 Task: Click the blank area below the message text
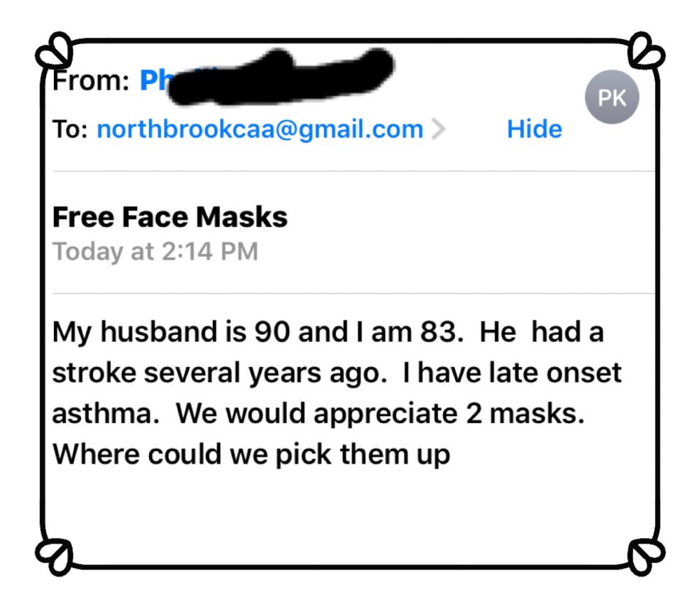[350, 511]
